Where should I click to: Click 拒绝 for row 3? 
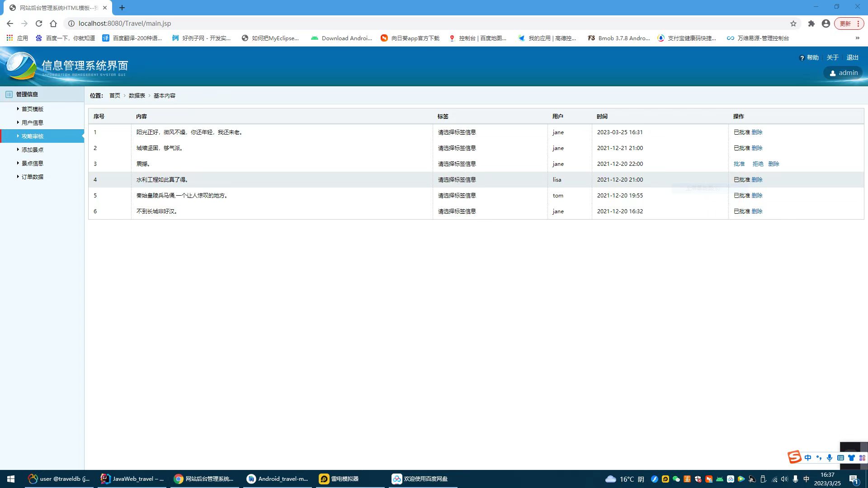[758, 164]
